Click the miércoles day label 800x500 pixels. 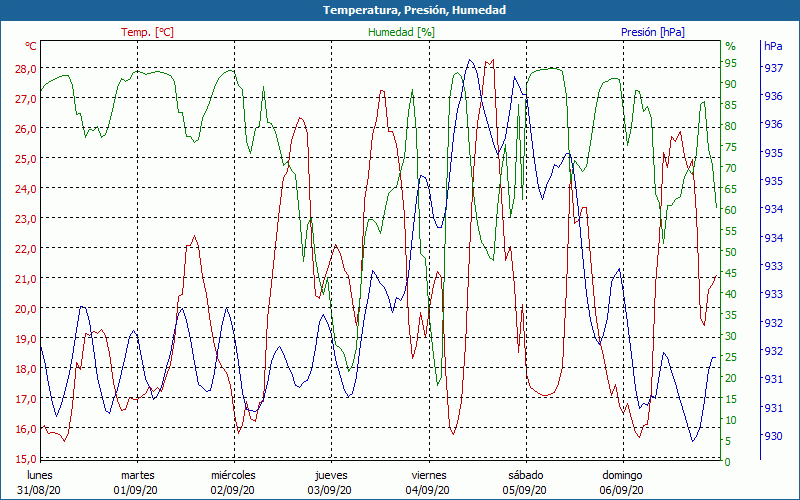(x=233, y=476)
